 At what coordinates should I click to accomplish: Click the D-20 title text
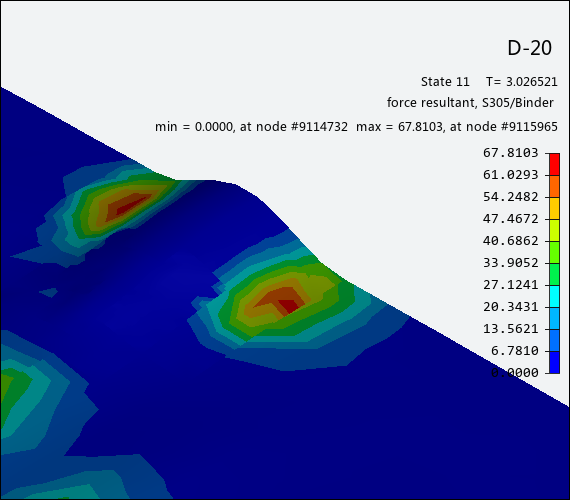[529, 48]
